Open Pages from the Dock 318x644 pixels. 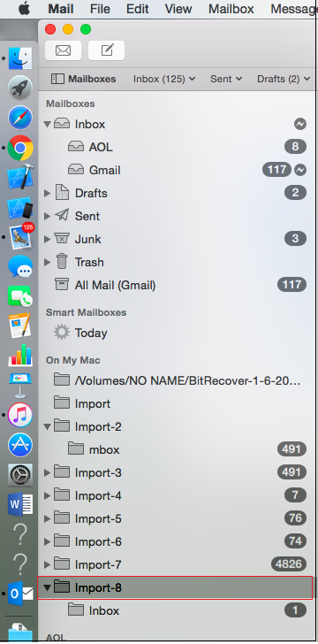[x=20, y=326]
